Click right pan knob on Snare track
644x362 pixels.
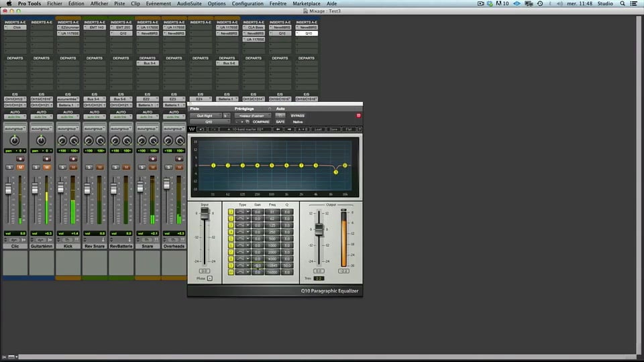[x=154, y=141]
